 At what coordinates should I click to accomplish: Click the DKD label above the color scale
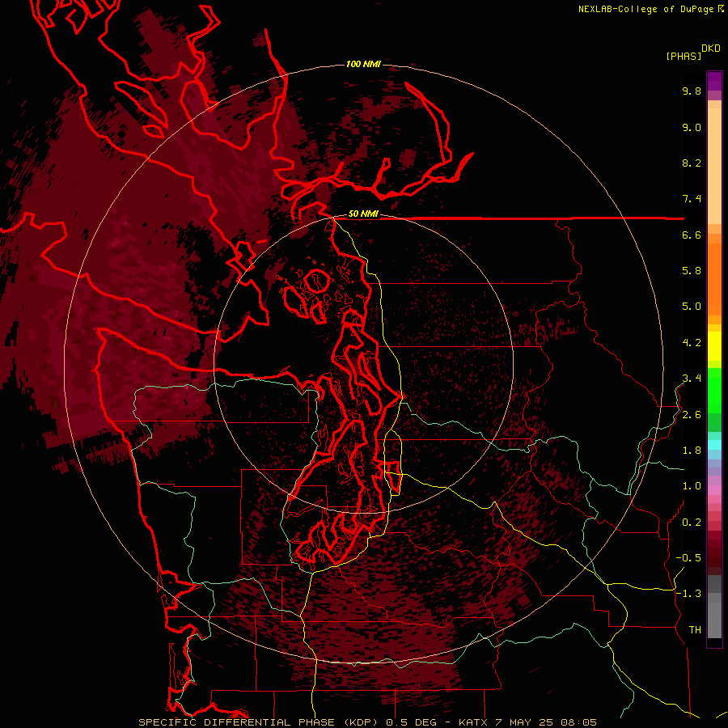[711, 49]
